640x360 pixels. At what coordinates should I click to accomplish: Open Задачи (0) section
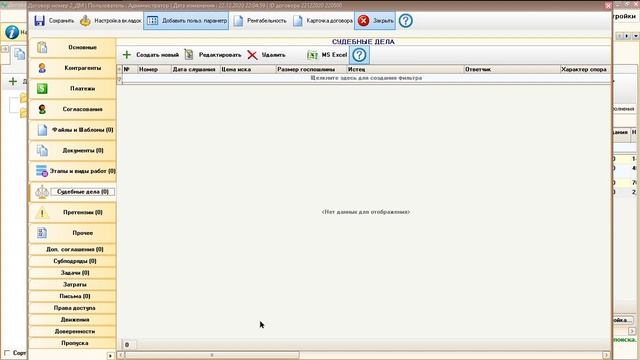[x=73, y=273]
